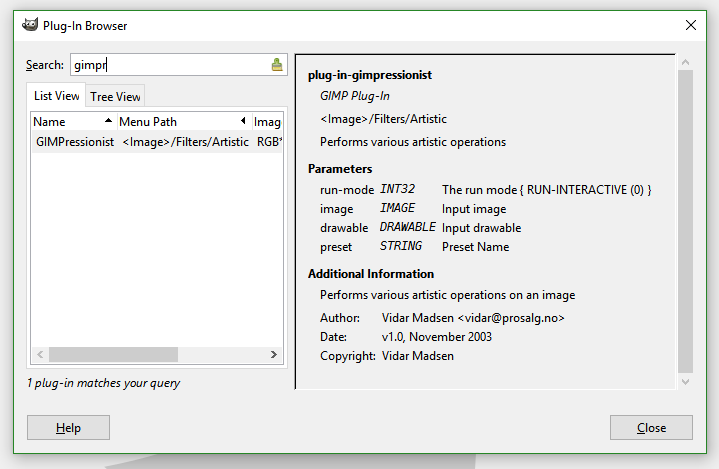Click the horizontal scrollbar thumb under the list
The height and width of the screenshot is (469, 719).
(x=113, y=354)
